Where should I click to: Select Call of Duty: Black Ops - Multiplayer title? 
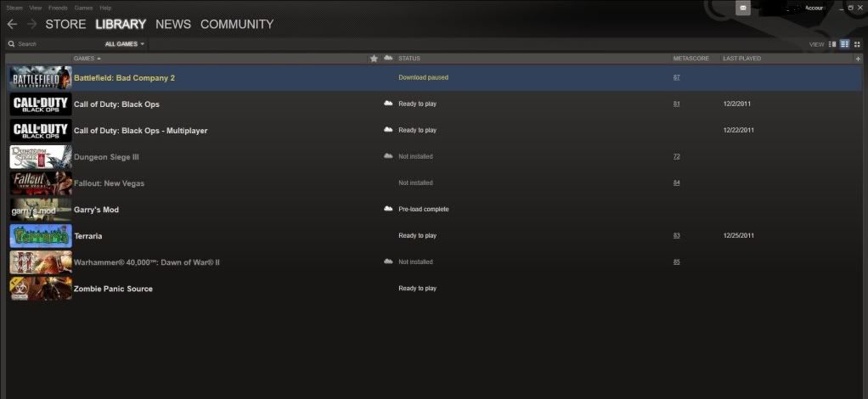click(141, 131)
